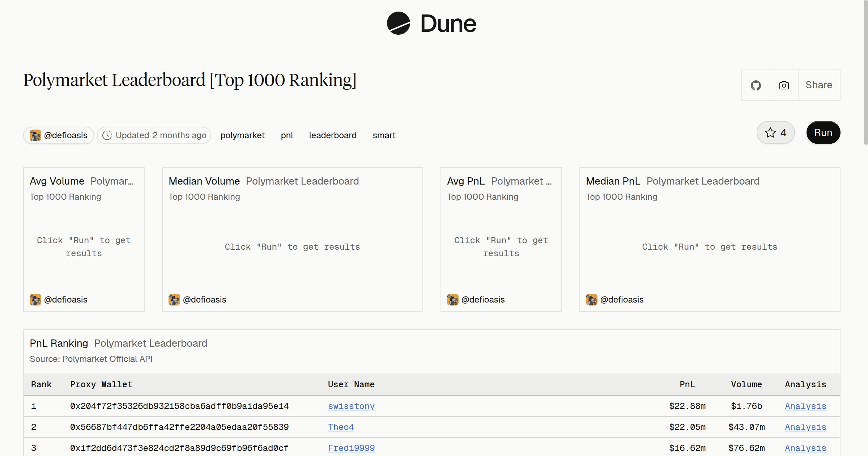This screenshot has height=456, width=868.
Task: Click the camera screenshot icon
Action: pyautogui.click(x=784, y=85)
